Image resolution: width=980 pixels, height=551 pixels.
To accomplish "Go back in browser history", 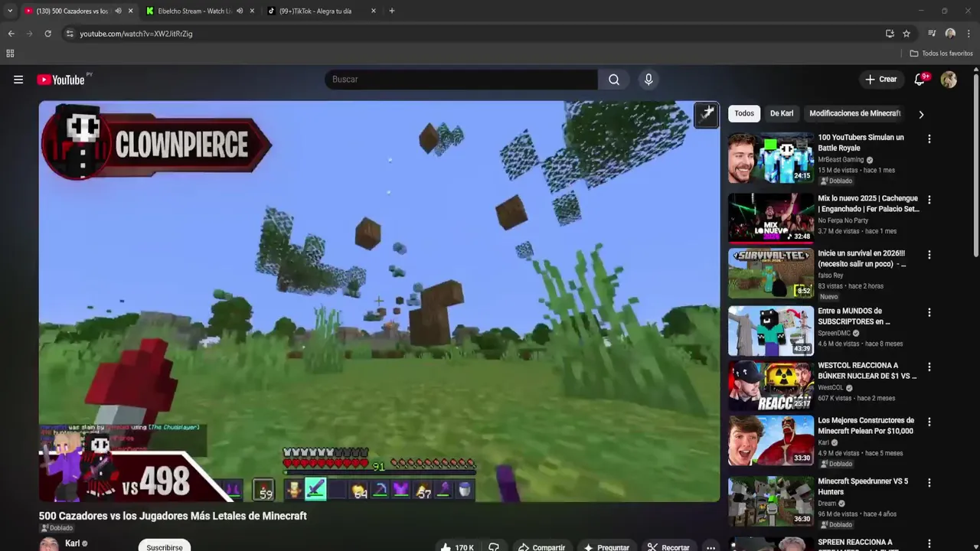I will click(x=11, y=34).
